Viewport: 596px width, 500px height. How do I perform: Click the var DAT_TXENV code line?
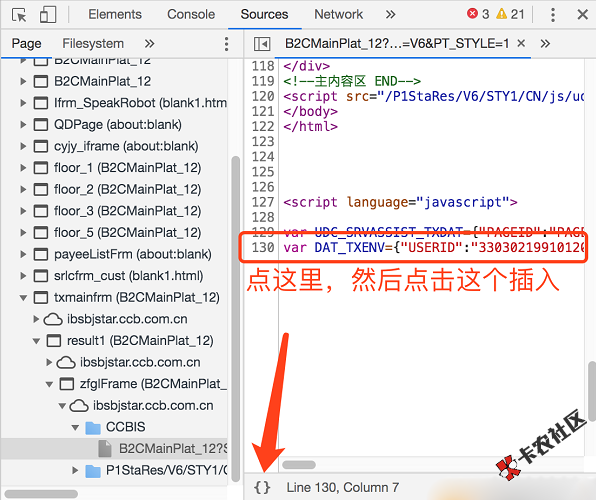433,248
